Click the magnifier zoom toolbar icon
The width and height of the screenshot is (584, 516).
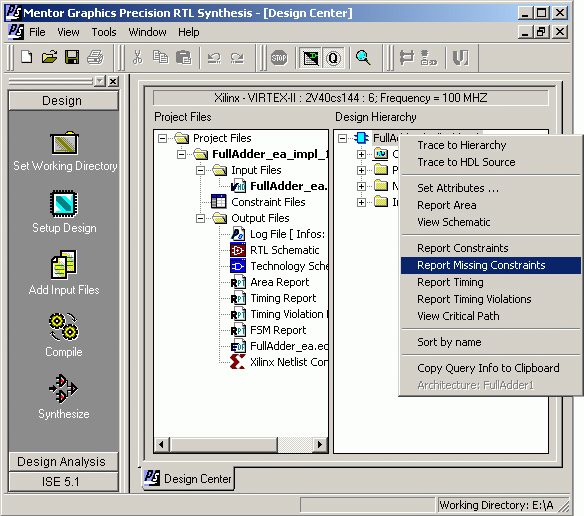(363, 57)
